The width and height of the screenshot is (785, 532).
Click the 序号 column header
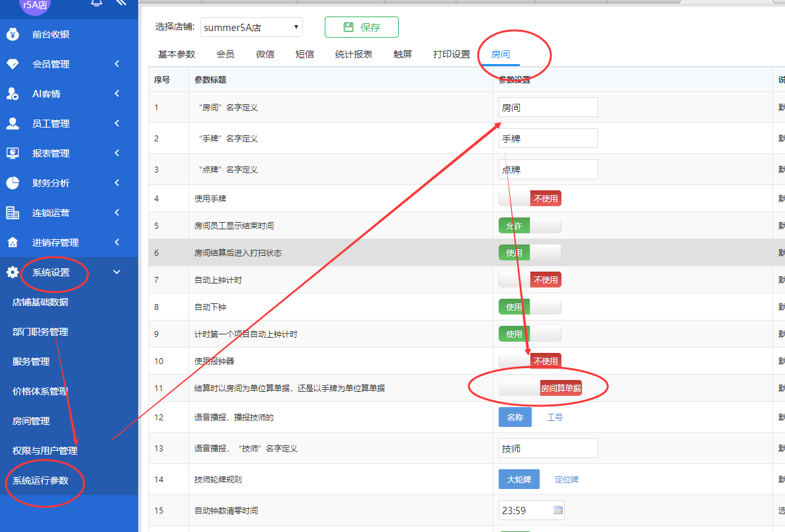(162, 79)
